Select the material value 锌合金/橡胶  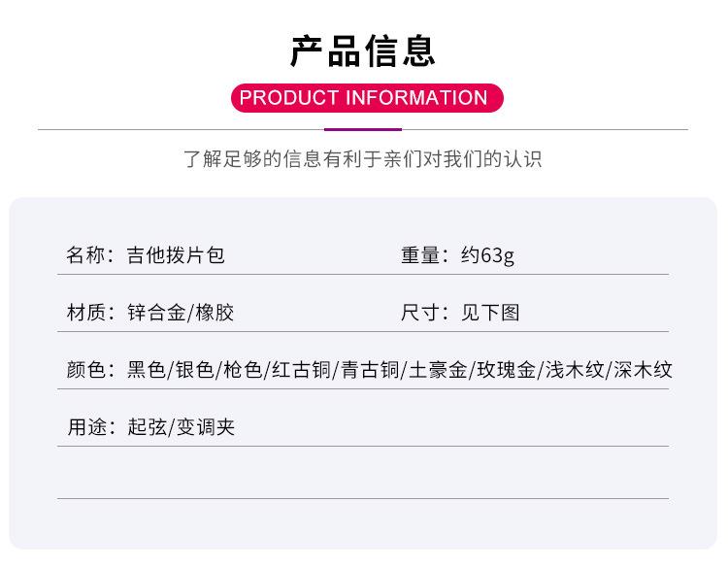pos(181,313)
